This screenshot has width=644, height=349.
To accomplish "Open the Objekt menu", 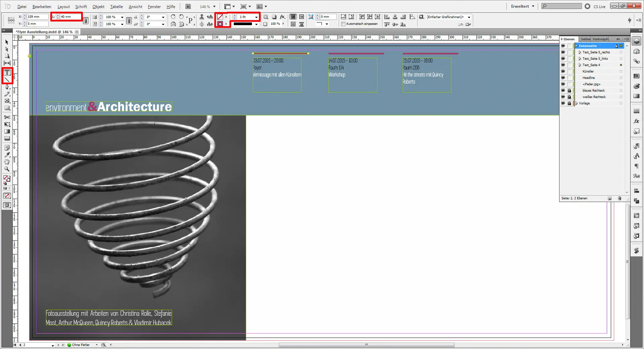I will (x=98, y=7).
